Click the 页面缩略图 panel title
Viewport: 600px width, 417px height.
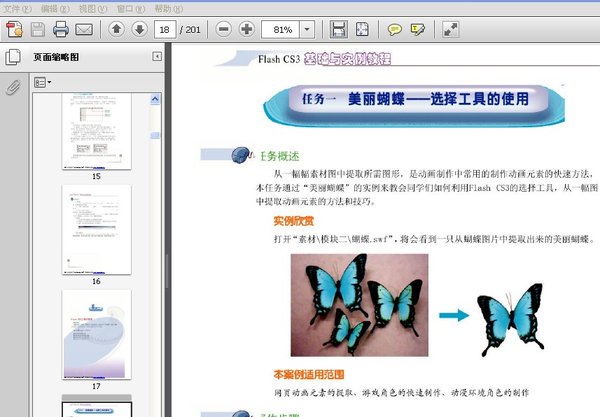[x=56, y=57]
